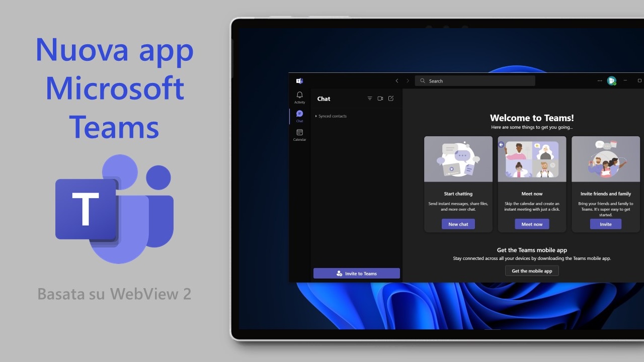Select the Meet now illustration

tap(532, 159)
